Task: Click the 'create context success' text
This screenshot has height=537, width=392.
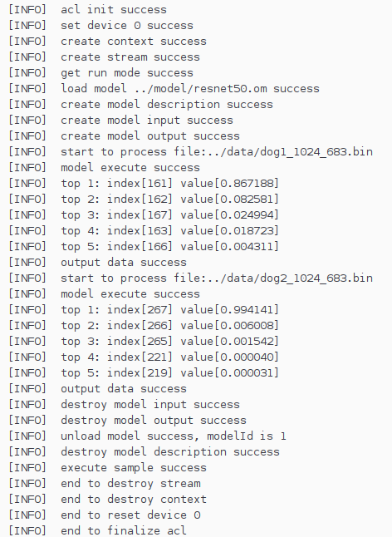Action: [134, 41]
